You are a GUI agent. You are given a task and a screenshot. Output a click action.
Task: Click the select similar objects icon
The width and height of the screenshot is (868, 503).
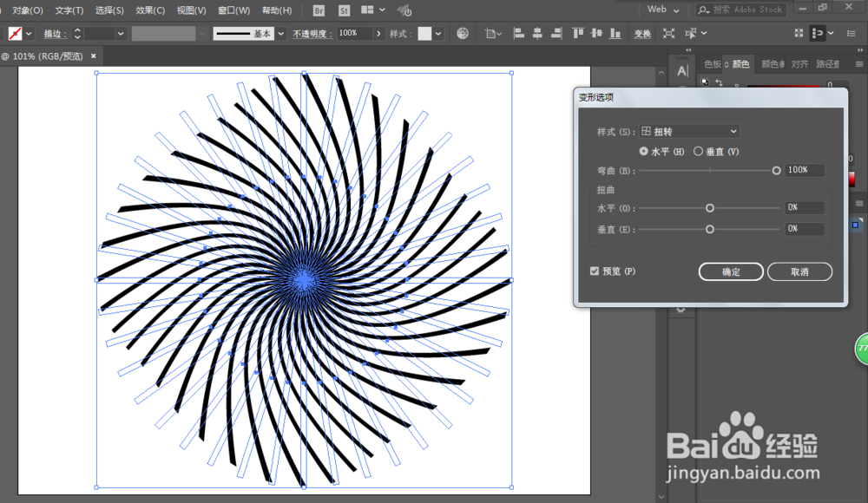click(690, 34)
